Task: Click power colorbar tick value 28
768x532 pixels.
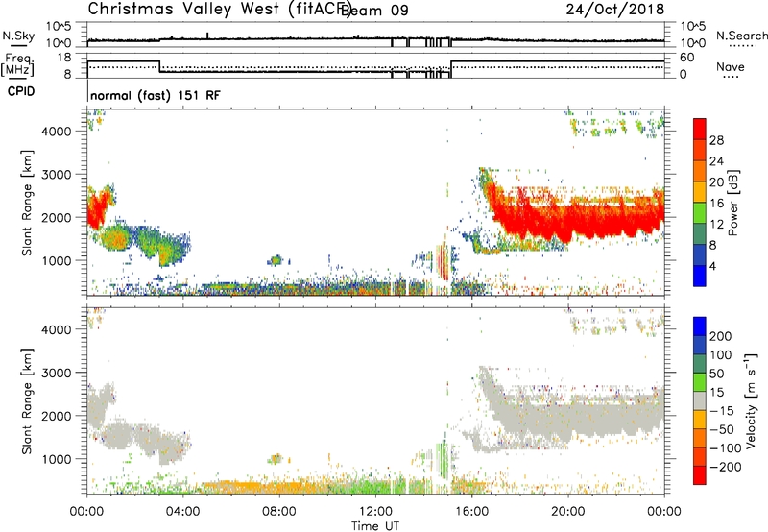Action: click(x=716, y=140)
